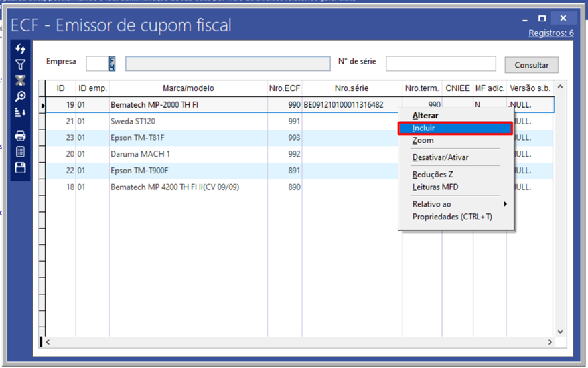Click the floppy disk save icon
The width and height of the screenshot is (588, 368).
(20, 167)
